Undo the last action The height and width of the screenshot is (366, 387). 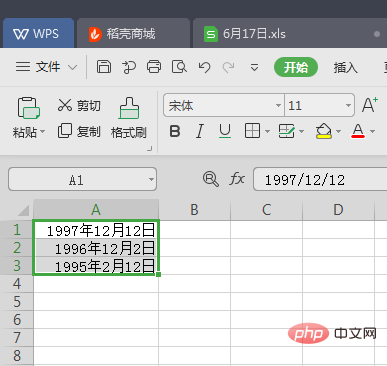(x=204, y=67)
